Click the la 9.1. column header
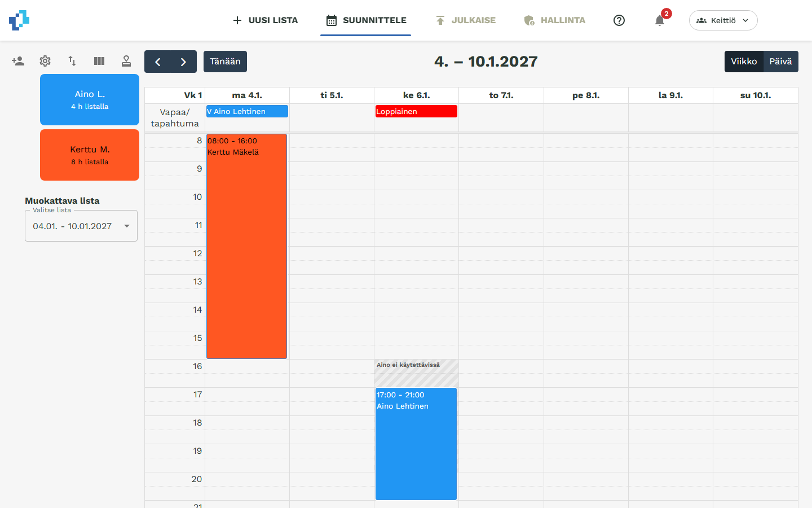Screen dimensions: 812x508 tap(670, 95)
